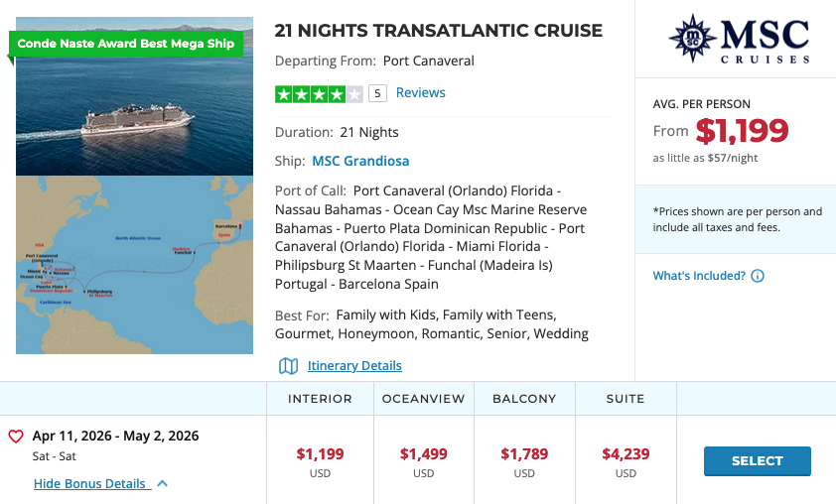The height and width of the screenshot is (504, 836).
Task: Open the Reviews link
Action: pos(420,93)
